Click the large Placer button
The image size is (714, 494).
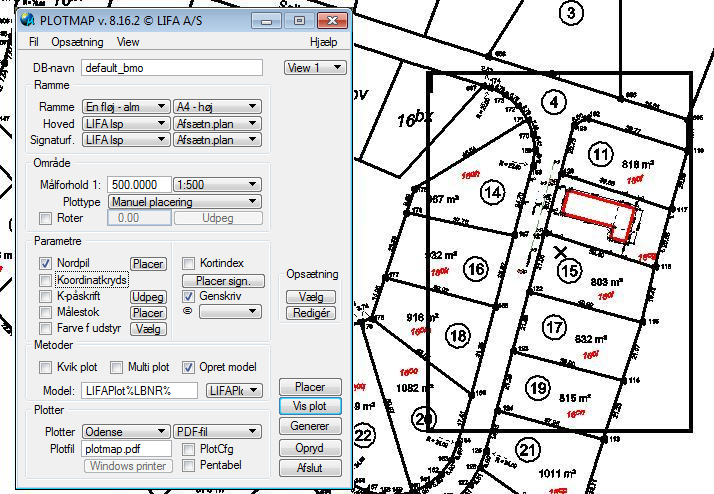(x=310, y=387)
